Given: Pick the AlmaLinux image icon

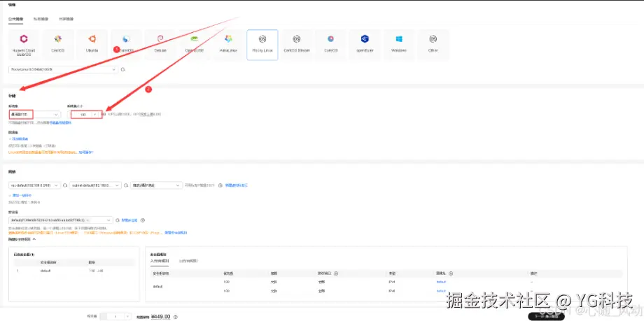Looking at the screenshot, I should [228, 39].
